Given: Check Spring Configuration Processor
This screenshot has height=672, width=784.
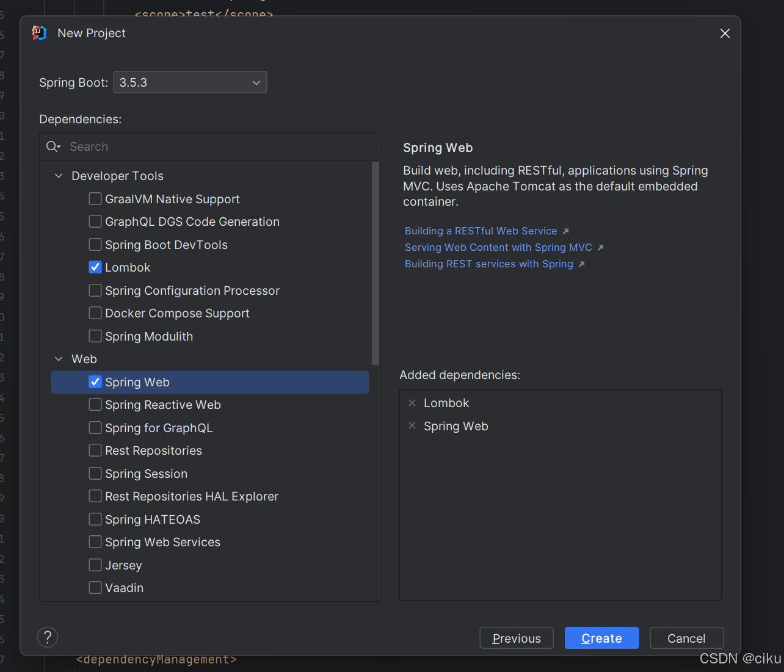Looking at the screenshot, I should pyautogui.click(x=95, y=291).
